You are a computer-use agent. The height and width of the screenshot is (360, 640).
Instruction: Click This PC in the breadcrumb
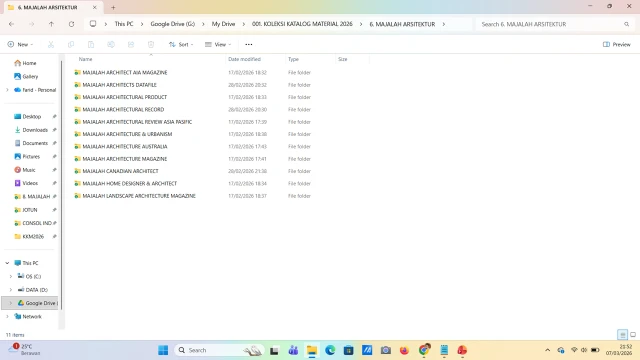(124, 24)
